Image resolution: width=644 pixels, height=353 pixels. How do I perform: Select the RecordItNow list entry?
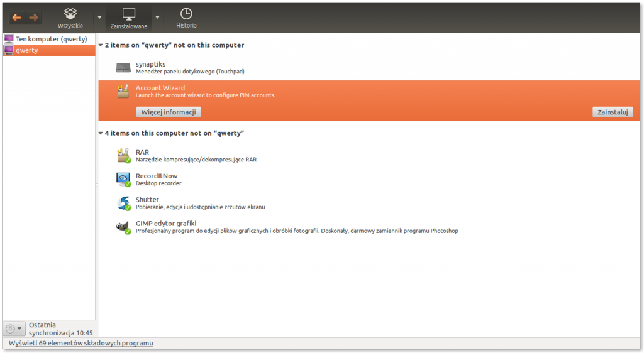point(369,180)
